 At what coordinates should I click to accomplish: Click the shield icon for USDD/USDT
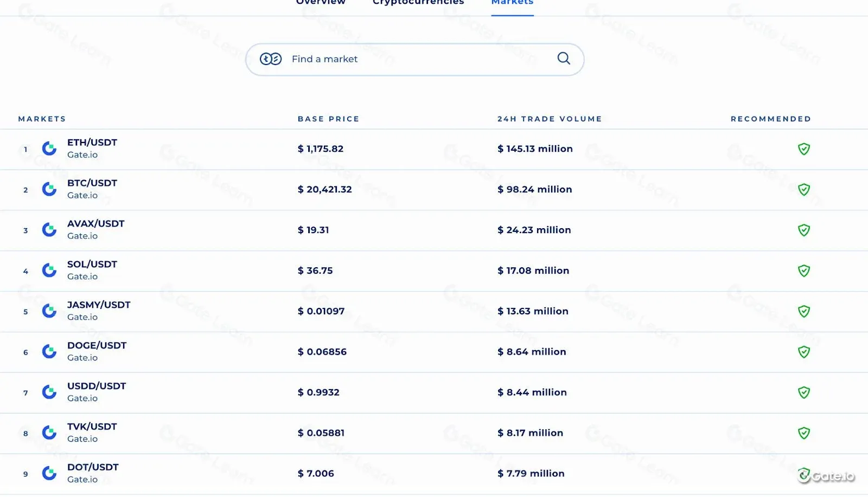804,392
